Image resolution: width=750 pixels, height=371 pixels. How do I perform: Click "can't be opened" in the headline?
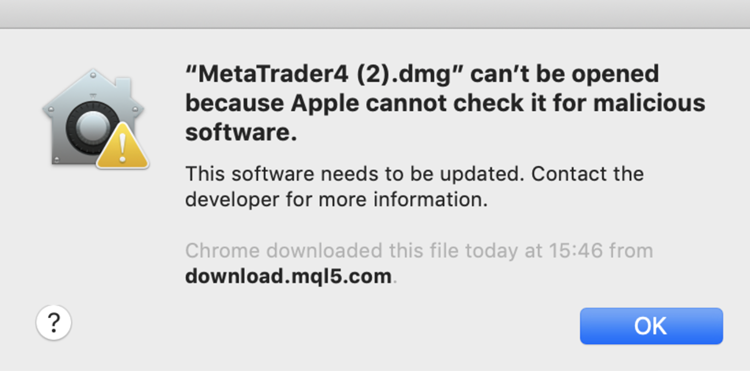(565, 76)
